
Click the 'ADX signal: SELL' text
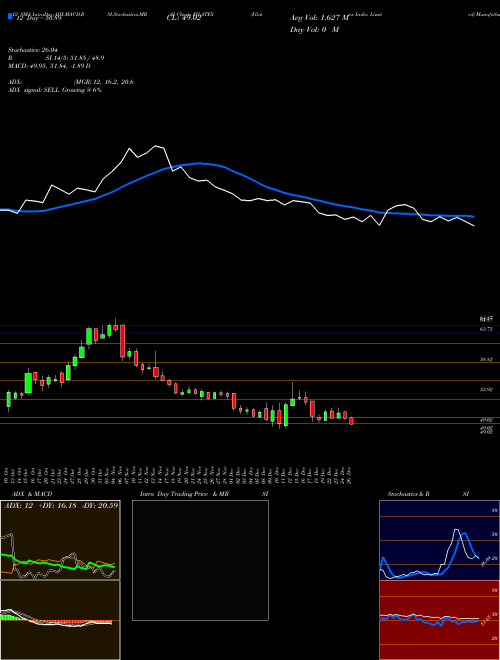coord(35,90)
